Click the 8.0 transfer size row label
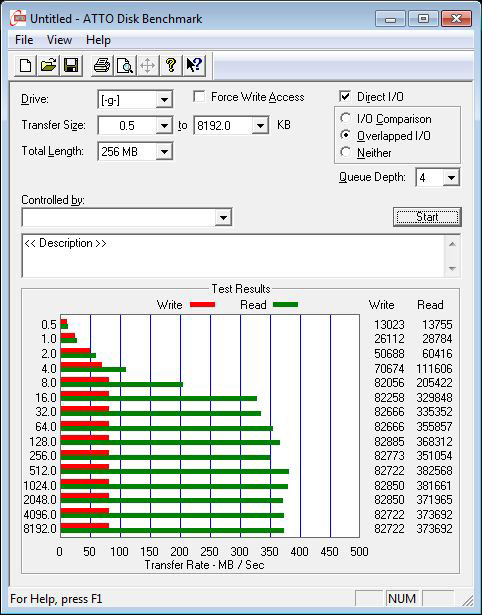 49,383
